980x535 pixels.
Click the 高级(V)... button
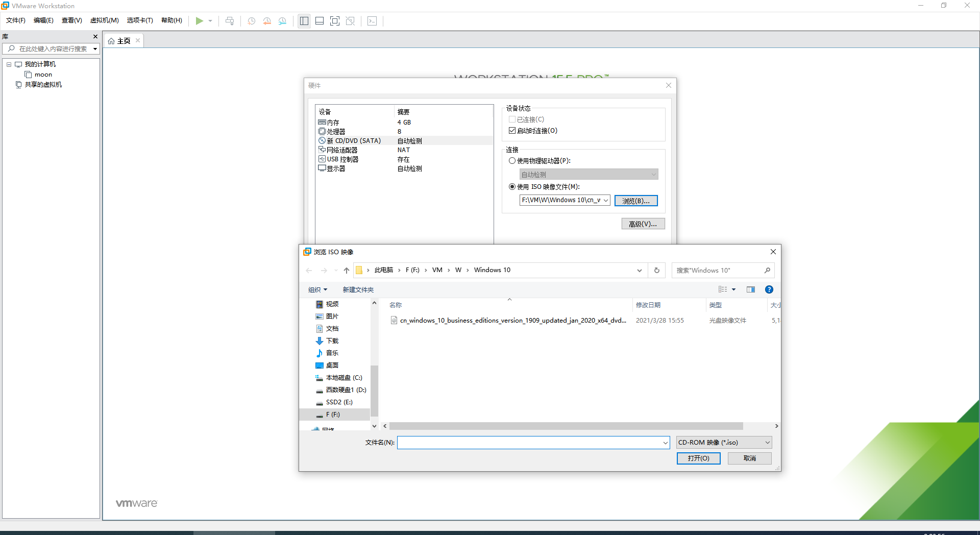pos(643,224)
